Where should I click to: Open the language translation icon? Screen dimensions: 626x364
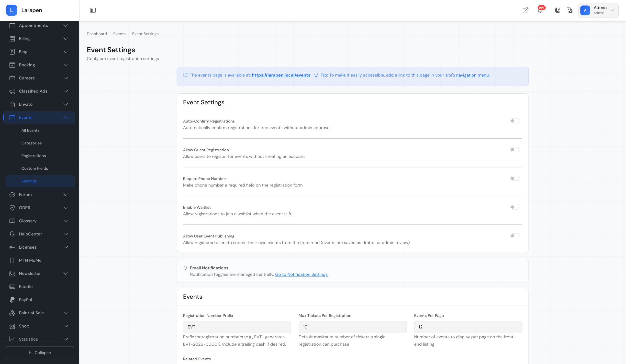569,10
